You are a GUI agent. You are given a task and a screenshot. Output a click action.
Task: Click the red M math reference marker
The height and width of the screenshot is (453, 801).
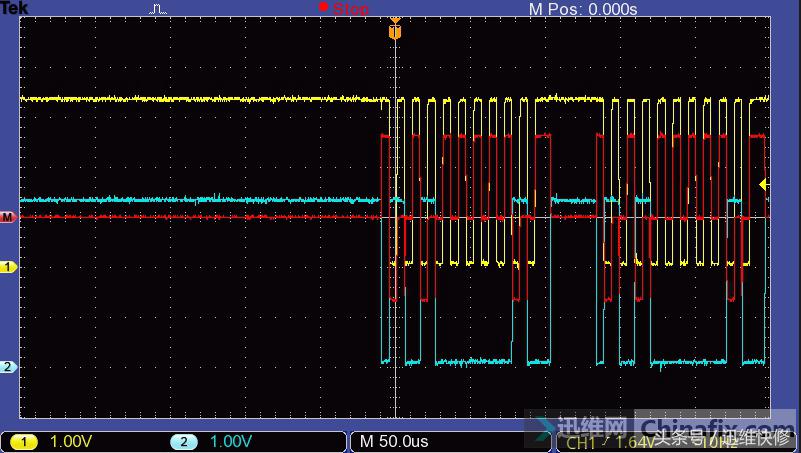8,216
